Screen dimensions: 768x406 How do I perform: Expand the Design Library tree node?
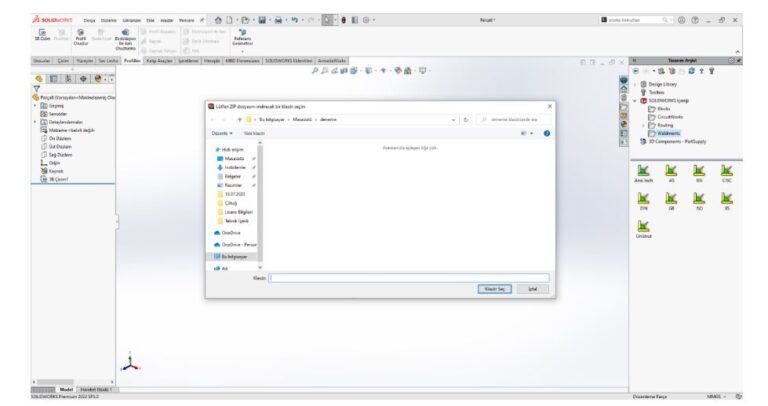[x=637, y=84]
